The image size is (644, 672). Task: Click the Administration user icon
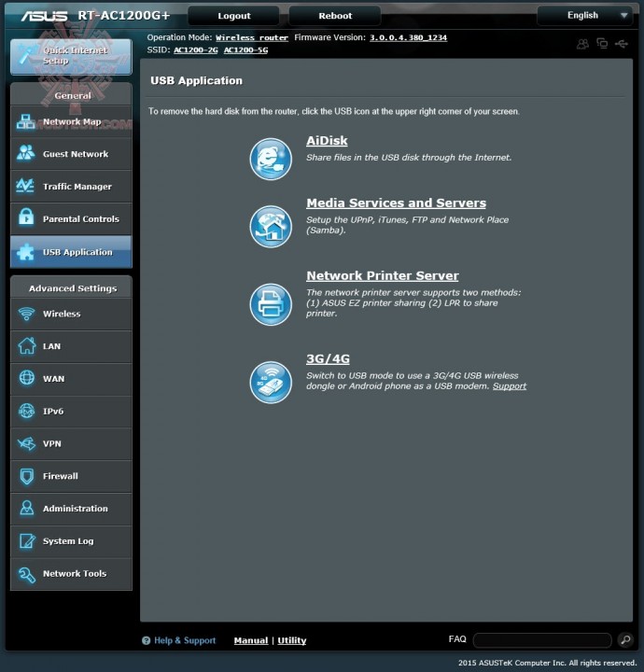26,509
